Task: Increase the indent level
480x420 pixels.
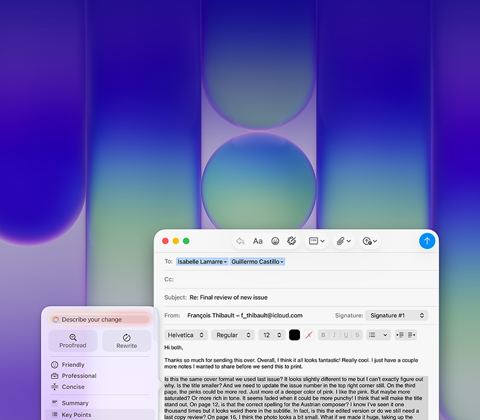Action: pyautogui.click(x=412, y=335)
